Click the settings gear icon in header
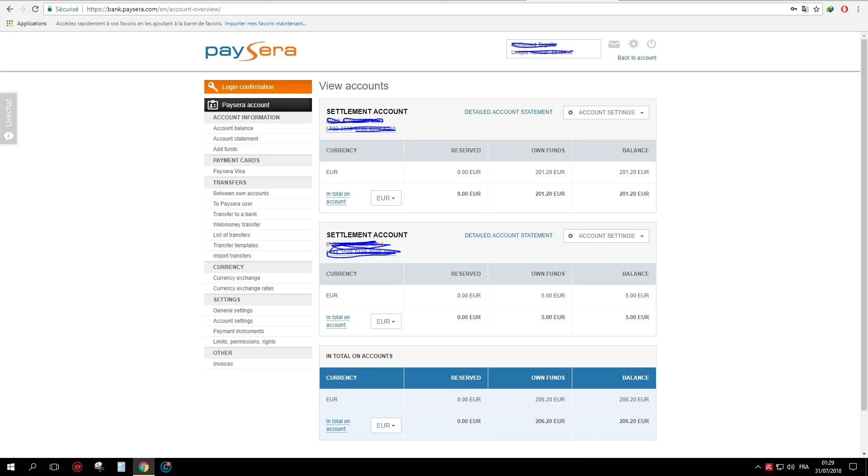The height and width of the screenshot is (476, 868). 633,44
